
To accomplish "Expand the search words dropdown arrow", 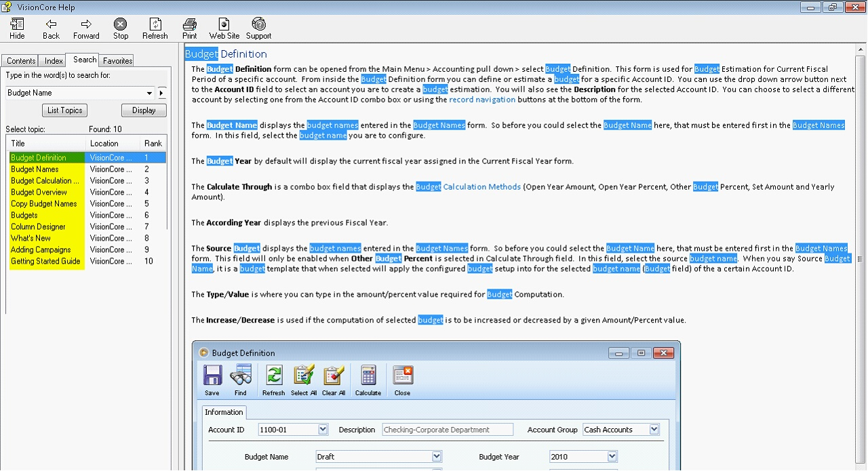I will coord(150,93).
